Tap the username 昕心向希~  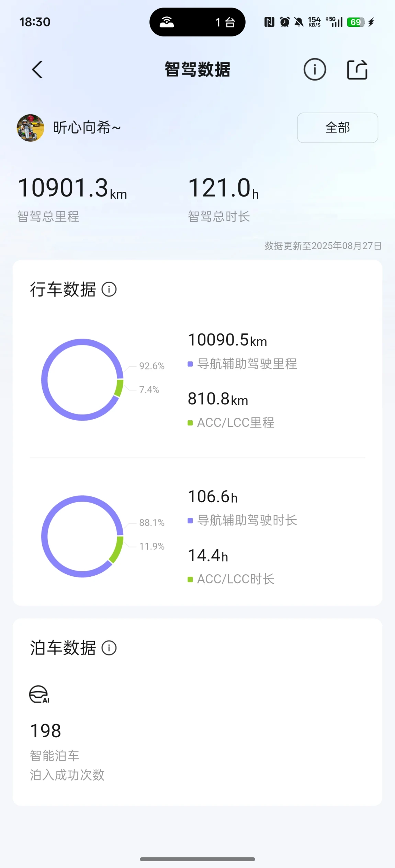pos(87,128)
